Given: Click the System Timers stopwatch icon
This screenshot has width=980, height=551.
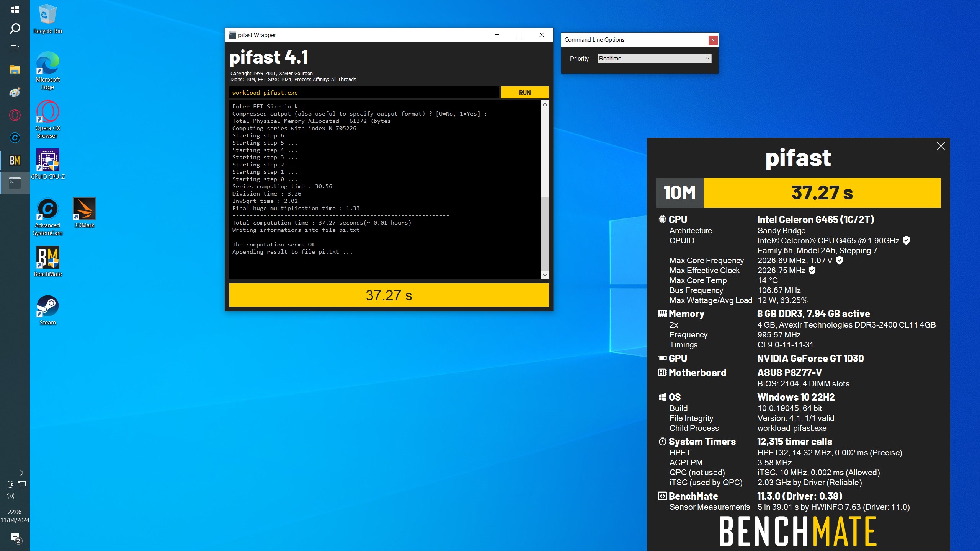Looking at the screenshot, I should pyautogui.click(x=662, y=441).
